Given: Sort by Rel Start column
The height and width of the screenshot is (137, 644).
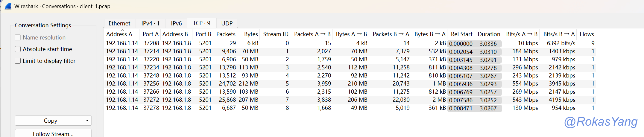Looking at the screenshot, I should [x=461, y=34].
